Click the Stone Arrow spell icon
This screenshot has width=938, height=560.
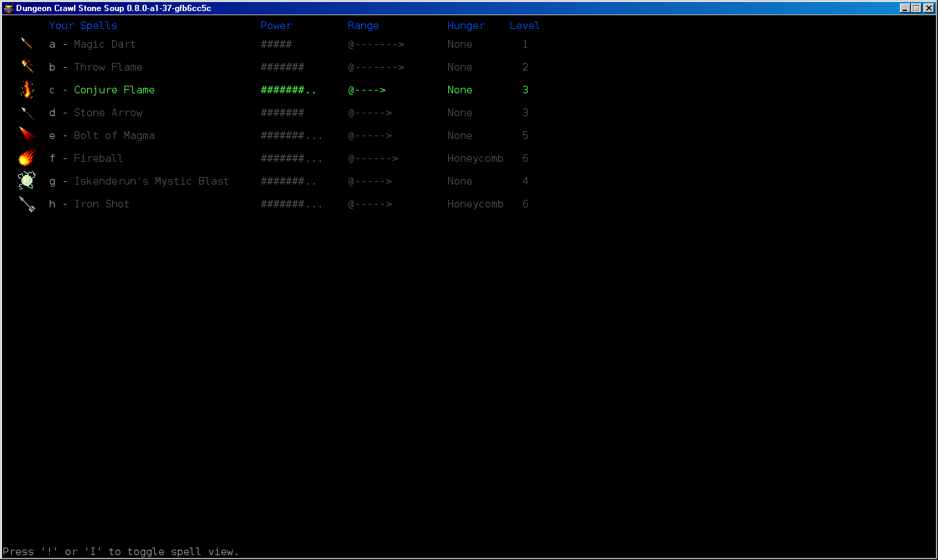pyautogui.click(x=27, y=112)
